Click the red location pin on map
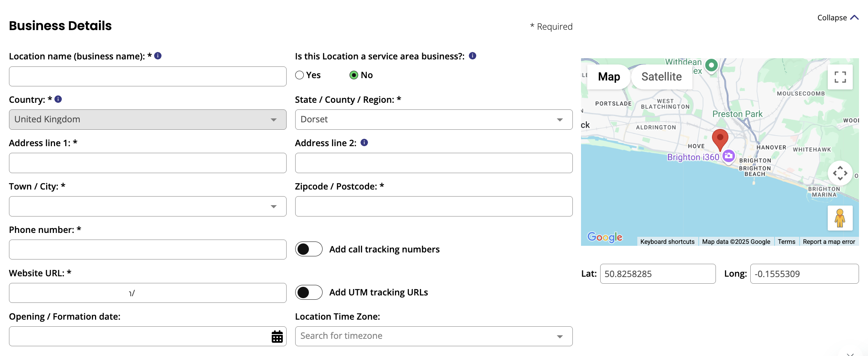868x356 pixels. 720,140
